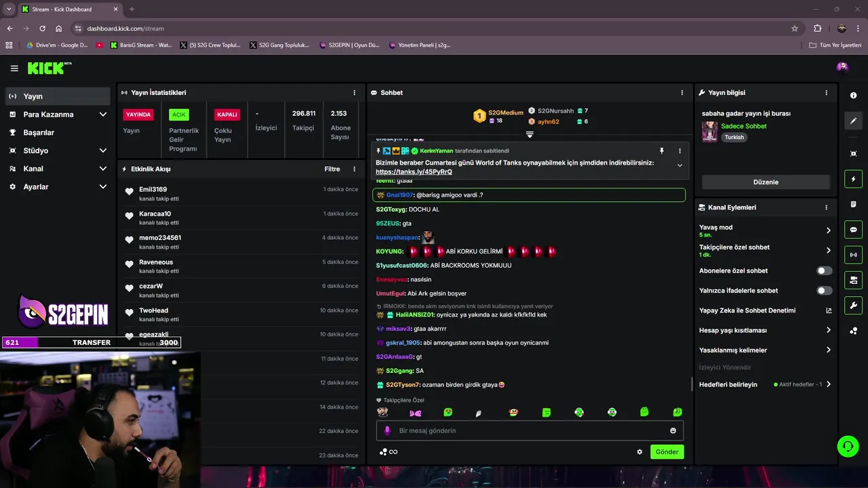Click the category thumbnail in Yayın bilgisi
Image resolution: width=868 pixels, height=488 pixels.
coord(709,131)
